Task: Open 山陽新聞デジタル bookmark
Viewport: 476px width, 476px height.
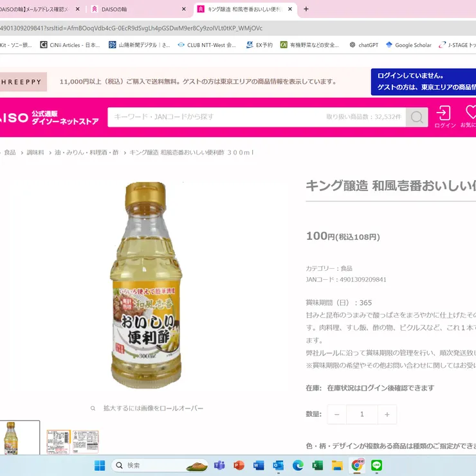Action: [140, 45]
